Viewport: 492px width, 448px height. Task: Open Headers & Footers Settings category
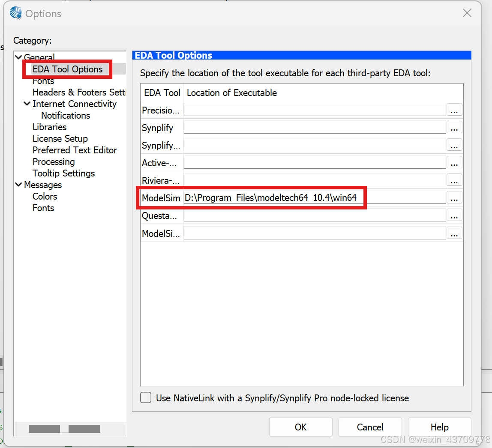(79, 92)
